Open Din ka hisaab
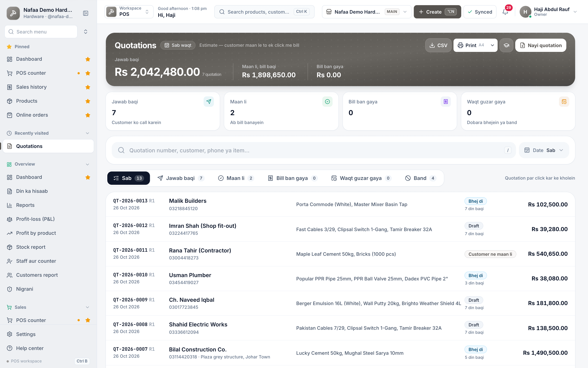This screenshot has height=368, width=588. (48, 191)
